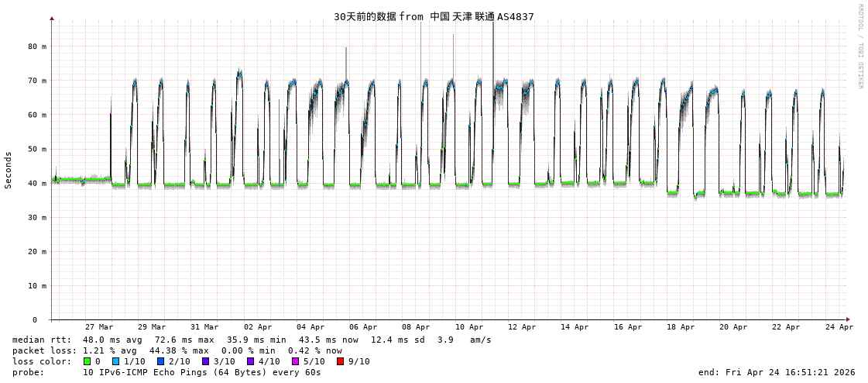Click the green 0 loss color swatch
The height and width of the screenshot is (383, 868).
[x=87, y=361]
